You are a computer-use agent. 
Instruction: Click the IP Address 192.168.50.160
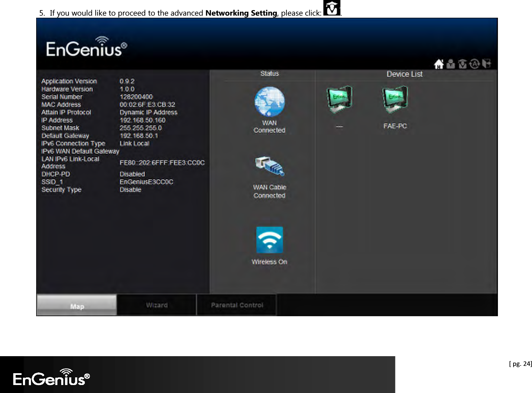[x=143, y=120]
